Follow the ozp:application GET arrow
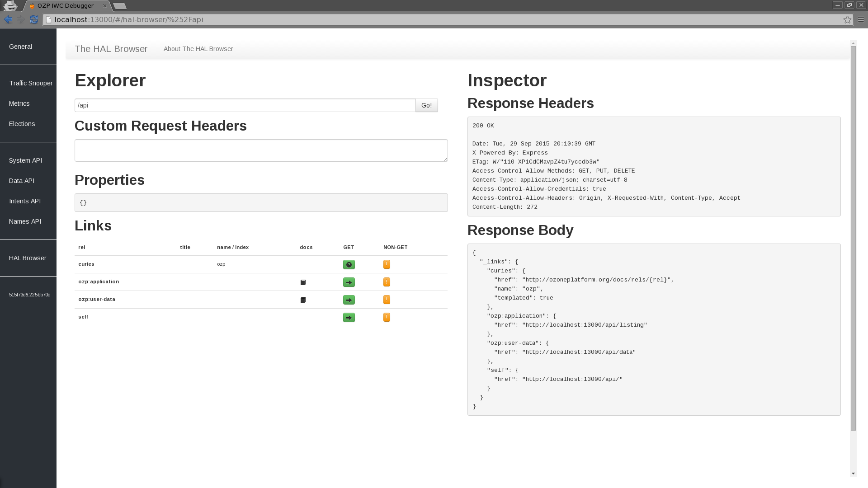868x488 pixels. pyautogui.click(x=349, y=282)
